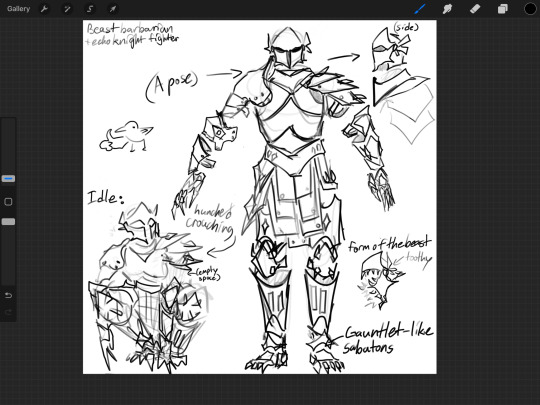Tap the "hunched crouching" note
This screenshot has width=540, height=405.
coord(211,219)
